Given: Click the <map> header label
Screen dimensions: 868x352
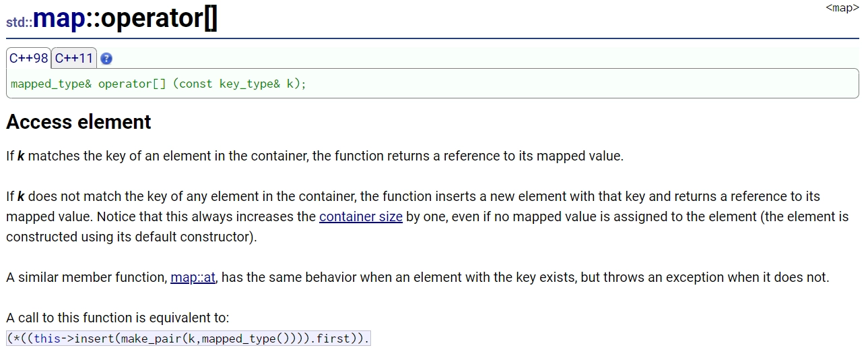Looking at the screenshot, I should click(x=842, y=8).
